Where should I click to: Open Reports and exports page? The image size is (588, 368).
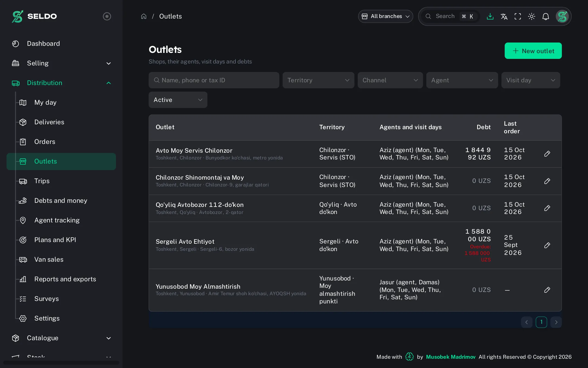61,279
